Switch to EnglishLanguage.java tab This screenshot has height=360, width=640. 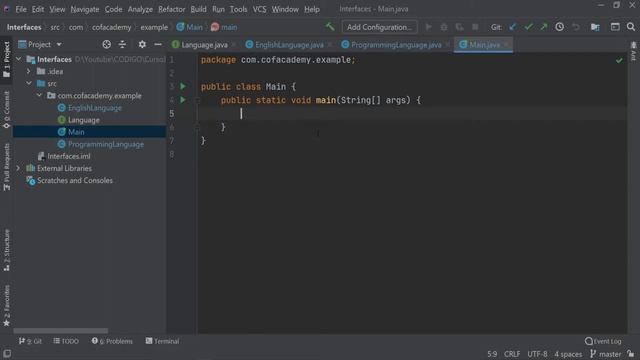[x=289, y=45]
